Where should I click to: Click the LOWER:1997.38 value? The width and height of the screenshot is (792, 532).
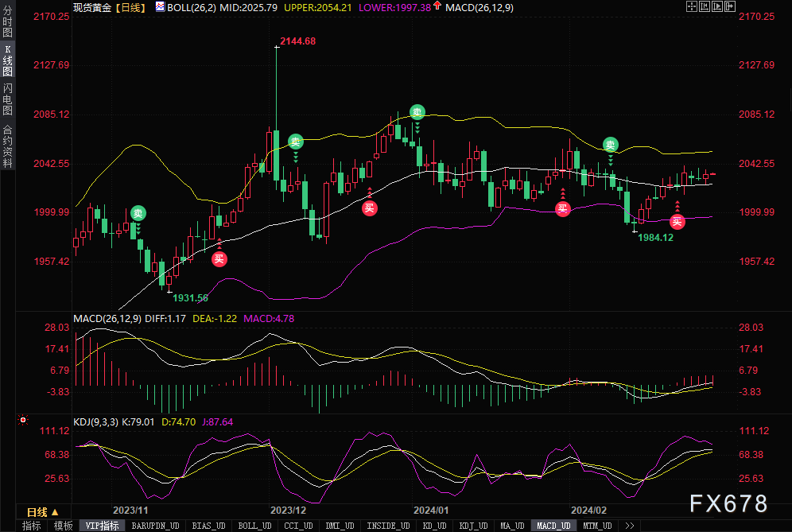point(395,7)
